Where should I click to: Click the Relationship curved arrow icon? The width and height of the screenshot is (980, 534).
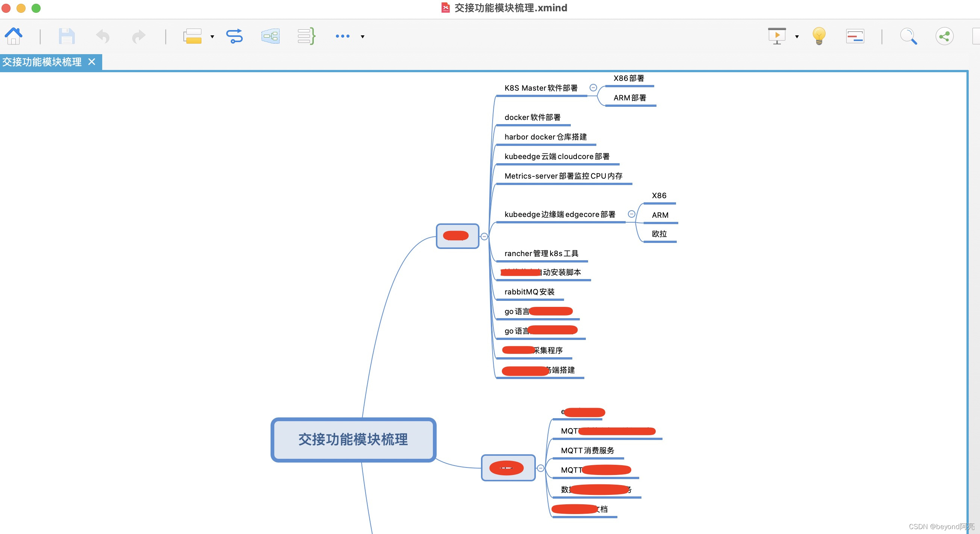click(x=234, y=36)
